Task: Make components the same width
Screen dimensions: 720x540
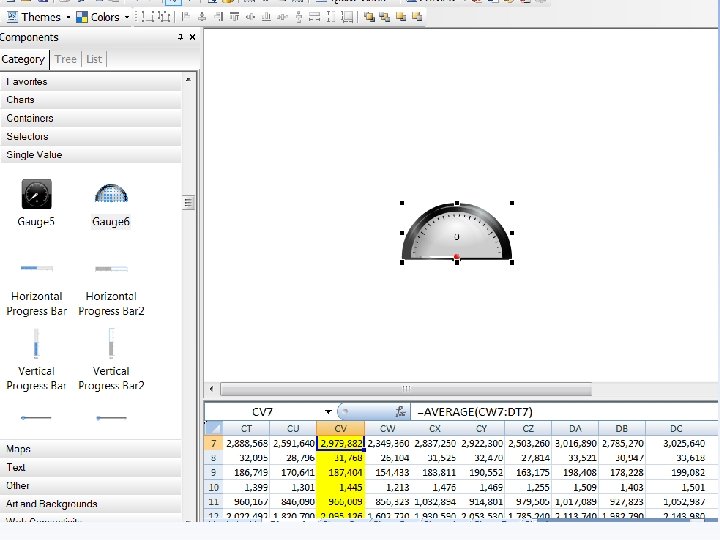Action: click(x=315, y=17)
